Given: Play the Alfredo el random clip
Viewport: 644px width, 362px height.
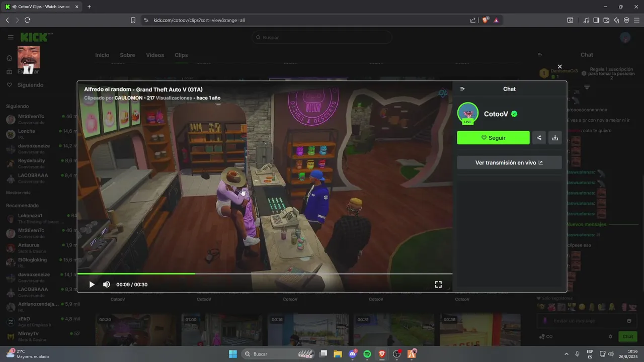Looking at the screenshot, I should click(x=92, y=285).
